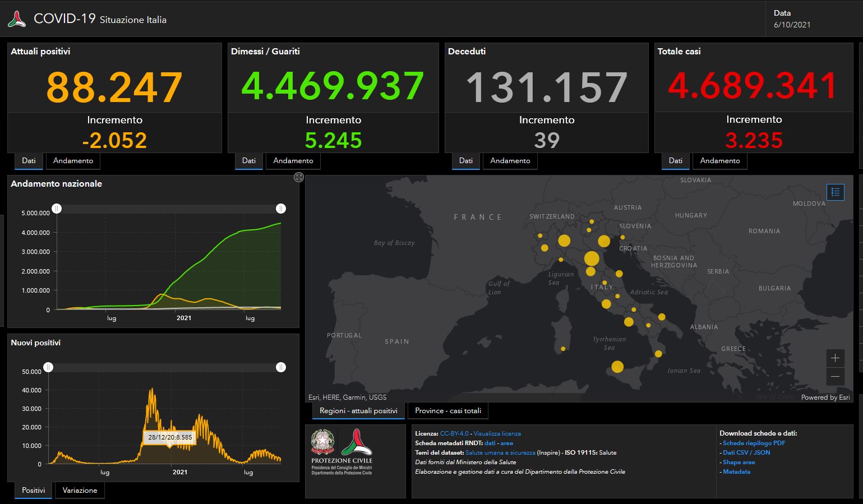Zoom out of the map with minus button
The image size is (863, 504).
[835, 376]
